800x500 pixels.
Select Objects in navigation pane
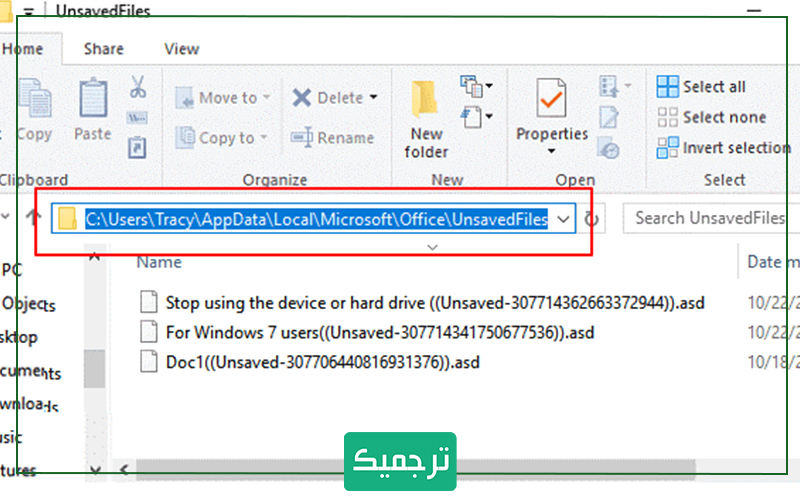tap(28, 305)
